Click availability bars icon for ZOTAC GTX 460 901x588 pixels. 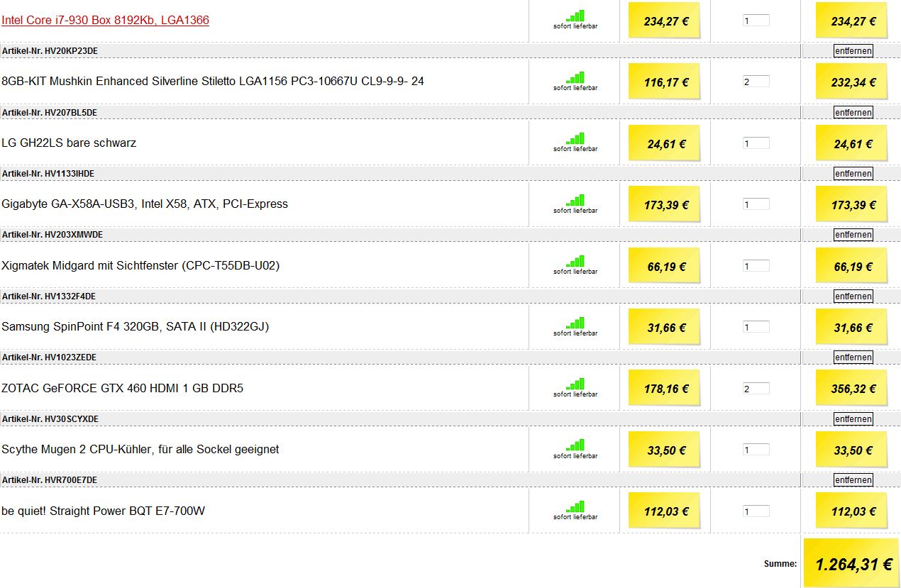coord(575,383)
